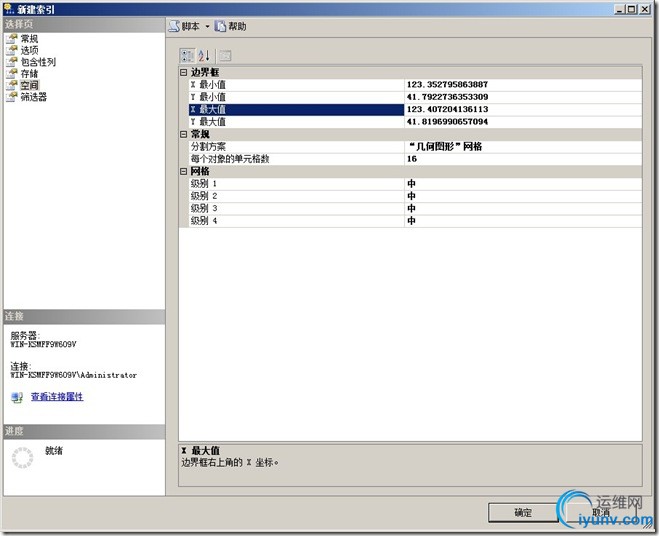
Task: Change the 级别 4 density value 中
Action: click(x=523, y=221)
